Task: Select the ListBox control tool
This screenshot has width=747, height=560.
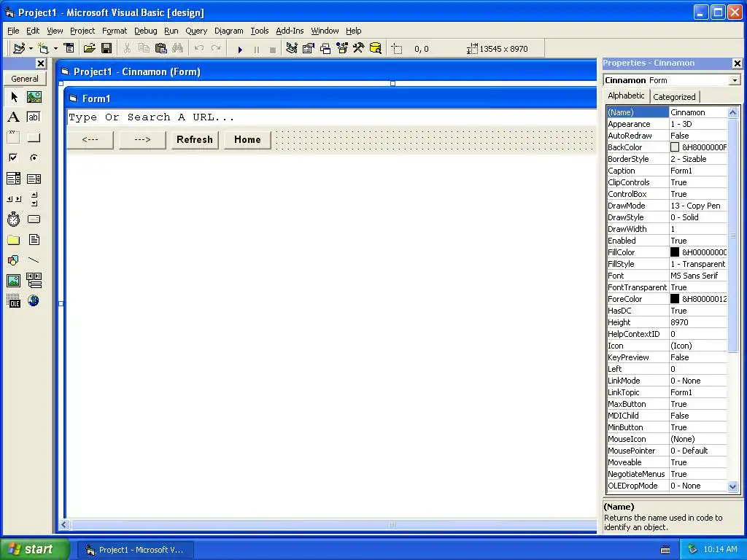Action: (x=34, y=179)
